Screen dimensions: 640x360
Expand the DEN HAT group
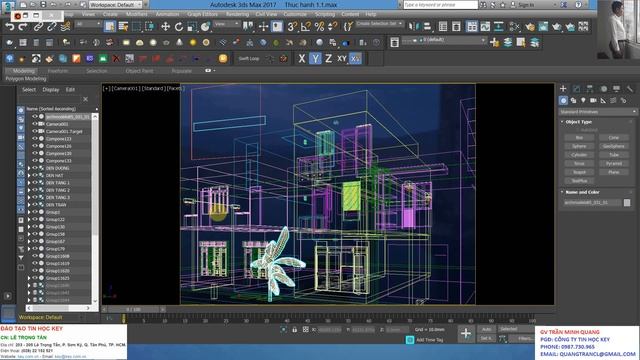(x=29, y=176)
